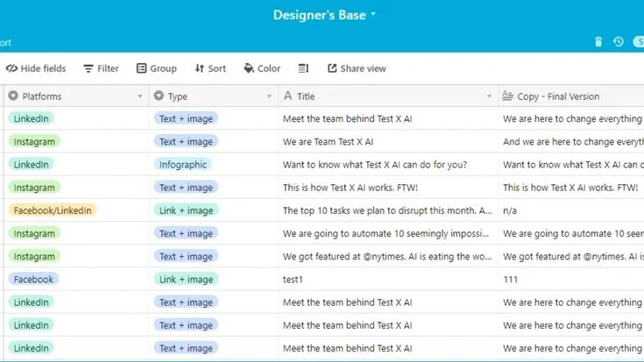This screenshot has height=362, width=644.
Task: Open base revision history clock icon
Action: (x=618, y=41)
